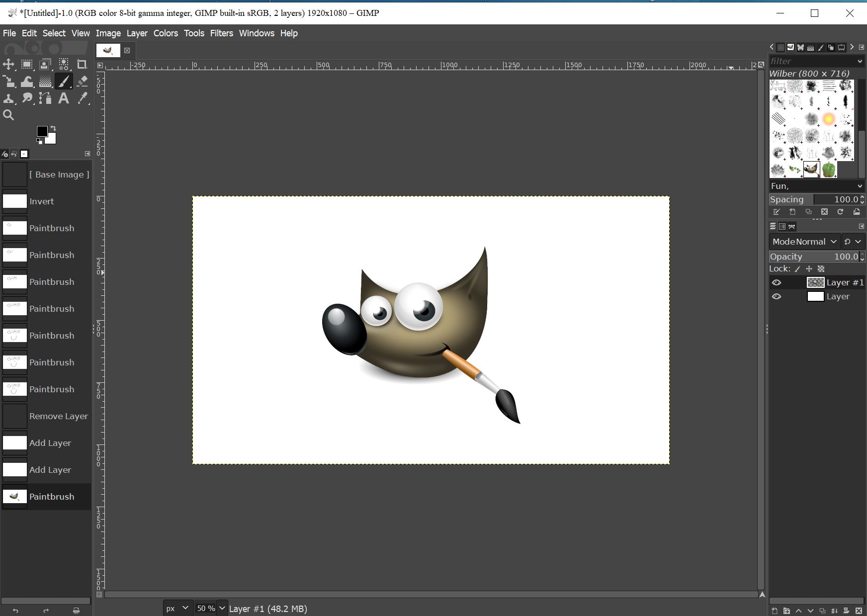This screenshot has width=867, height=616.
Task: Open the blend mode group switcher dropdown
Action: [x=853, y=242]
